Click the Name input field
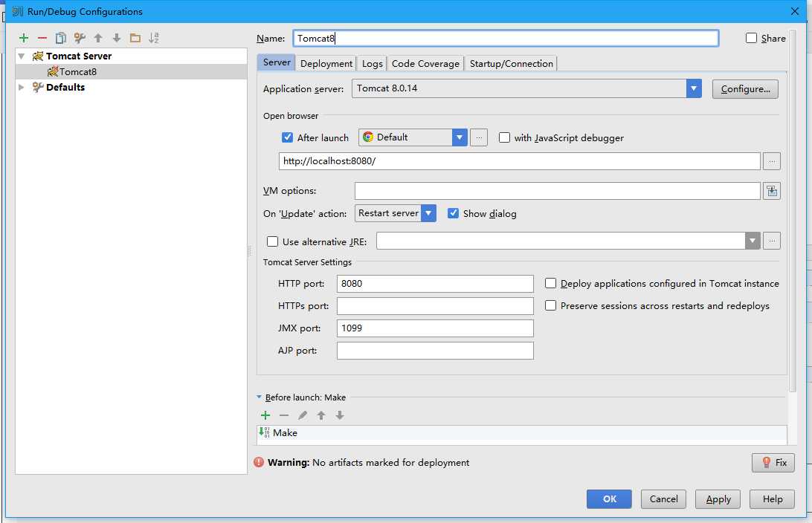 (x=506, y=39)
